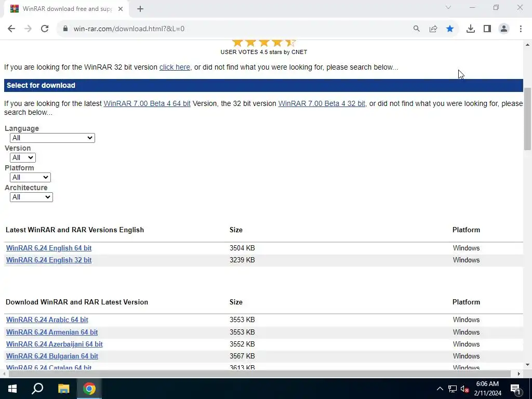Viewport: 532px width, 399px height.
Task: Open tab search chevron
Action: pyautogui.click(x=448, y=7)
